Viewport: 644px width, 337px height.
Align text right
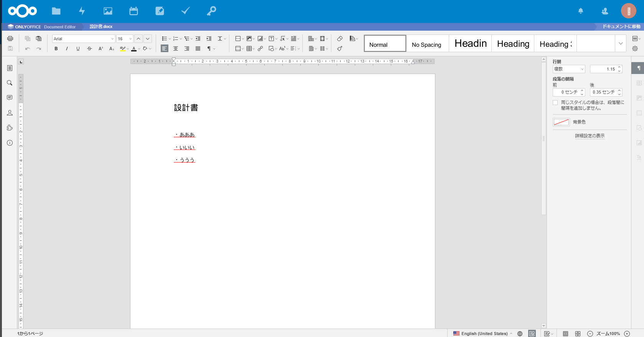187,49
